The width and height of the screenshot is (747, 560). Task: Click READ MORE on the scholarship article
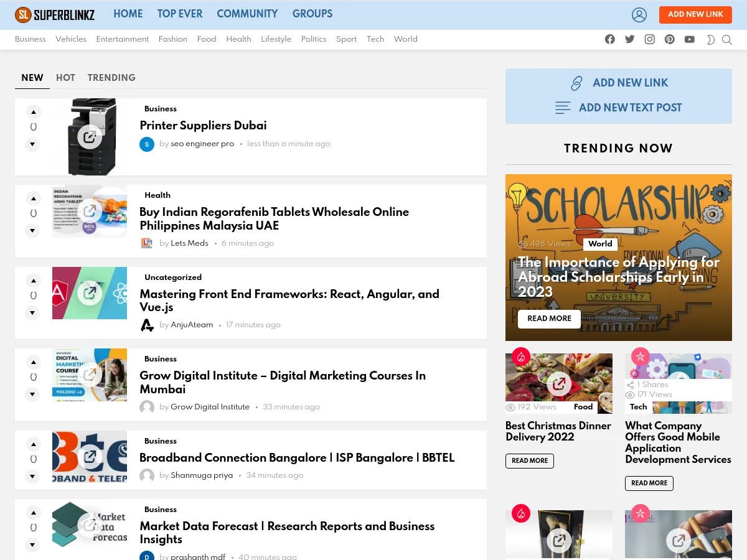(x=549, y=319)
